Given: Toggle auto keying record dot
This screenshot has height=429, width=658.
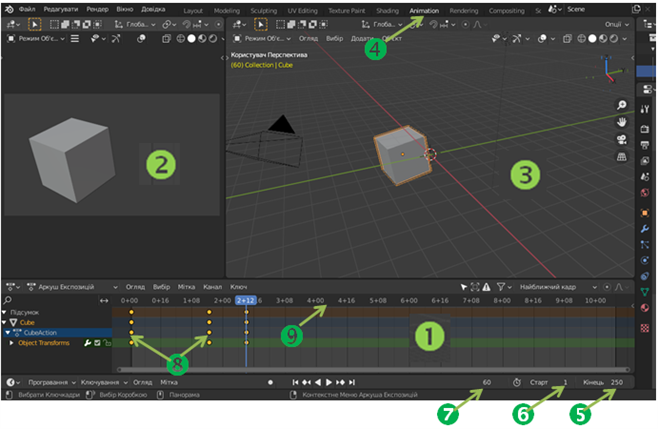Looking at the screenshot, I should (x=270, y=382).
